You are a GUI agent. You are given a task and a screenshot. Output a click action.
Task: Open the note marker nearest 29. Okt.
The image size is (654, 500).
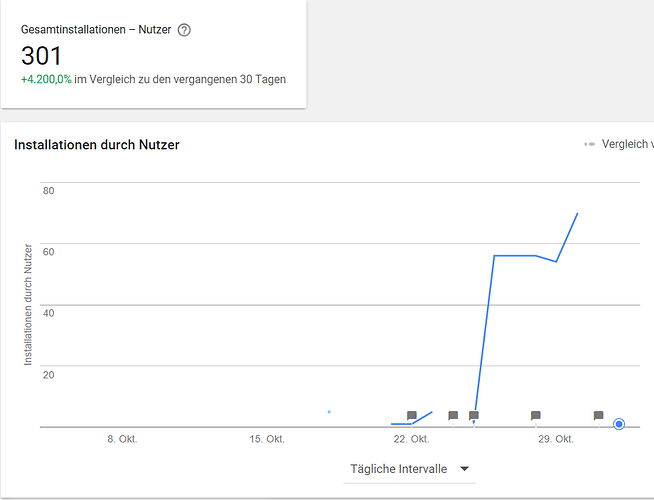(536, 415)
